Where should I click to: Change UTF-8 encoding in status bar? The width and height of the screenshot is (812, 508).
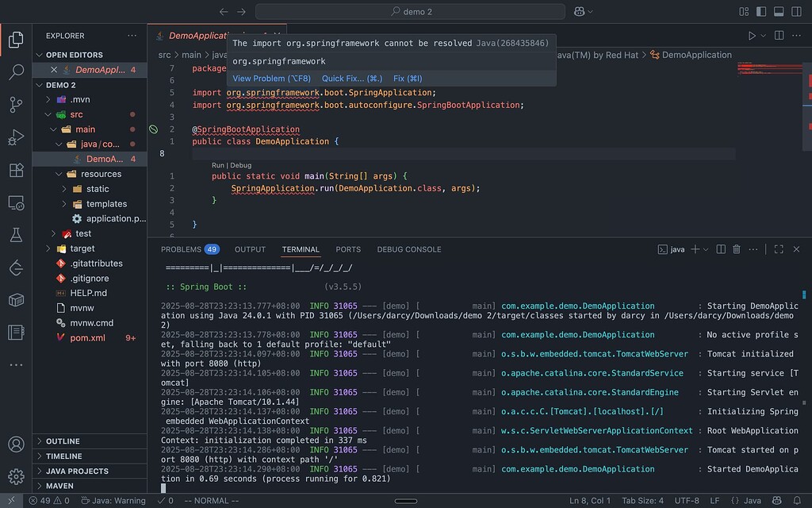point(687,500)
